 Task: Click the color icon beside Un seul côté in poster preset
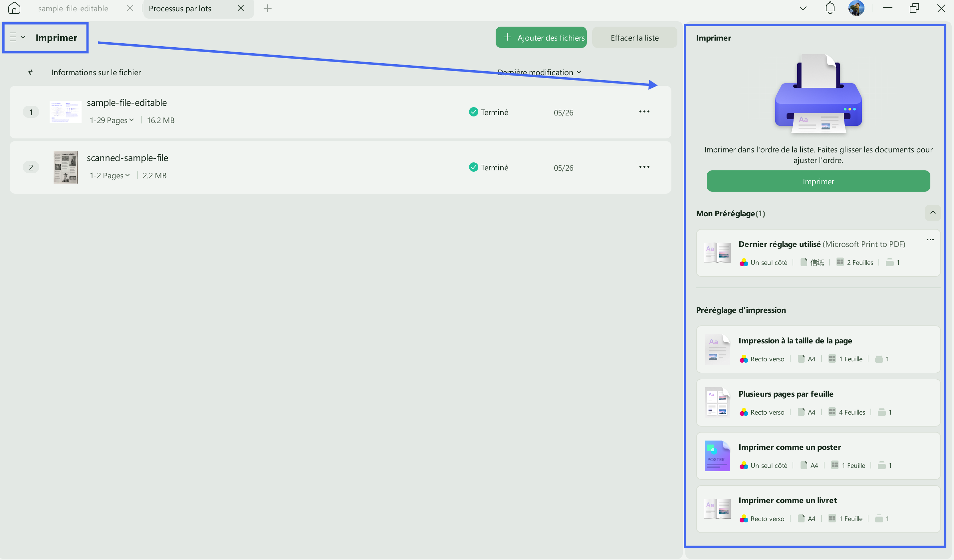[744, 466]
